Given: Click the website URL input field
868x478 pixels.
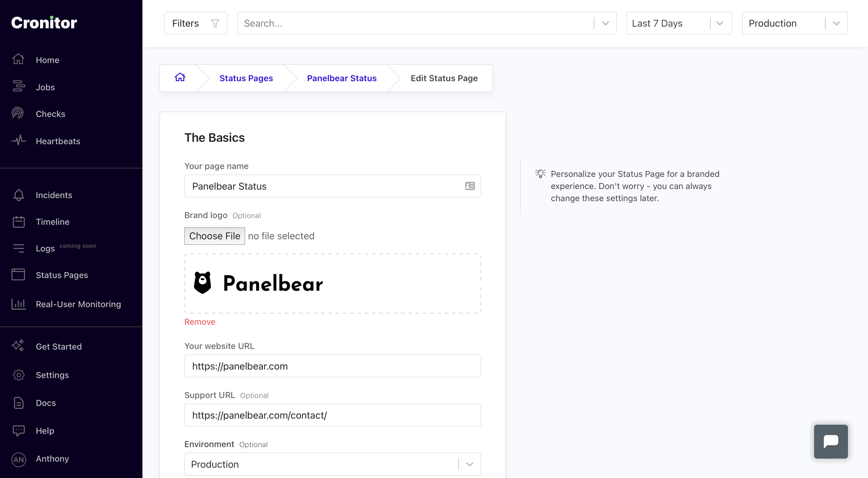Looking at the screenshot, I should click(x=332, y=366).
